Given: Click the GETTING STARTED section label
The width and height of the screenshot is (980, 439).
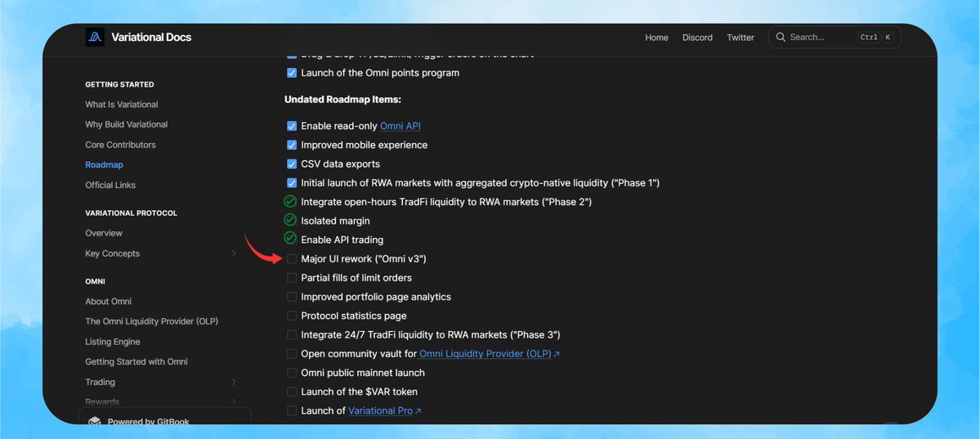Looking at the screenshot, I should click(x=119, y=84).
